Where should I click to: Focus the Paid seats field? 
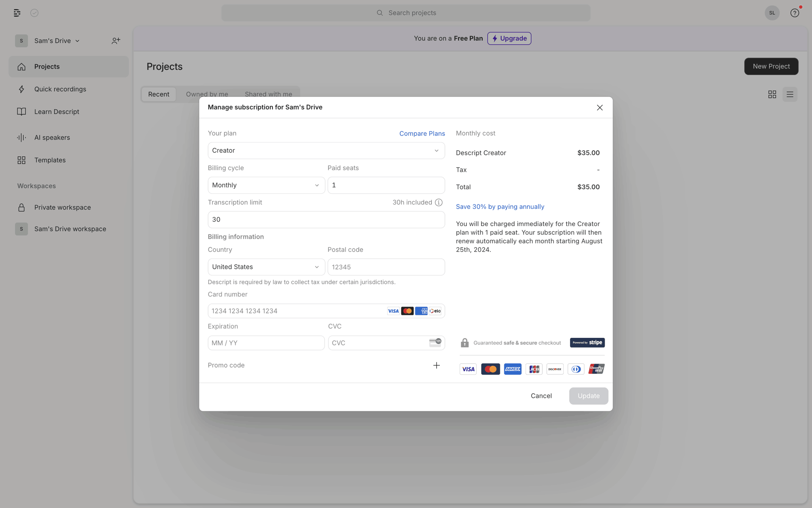pyautogui.click(x=386, y=185)
